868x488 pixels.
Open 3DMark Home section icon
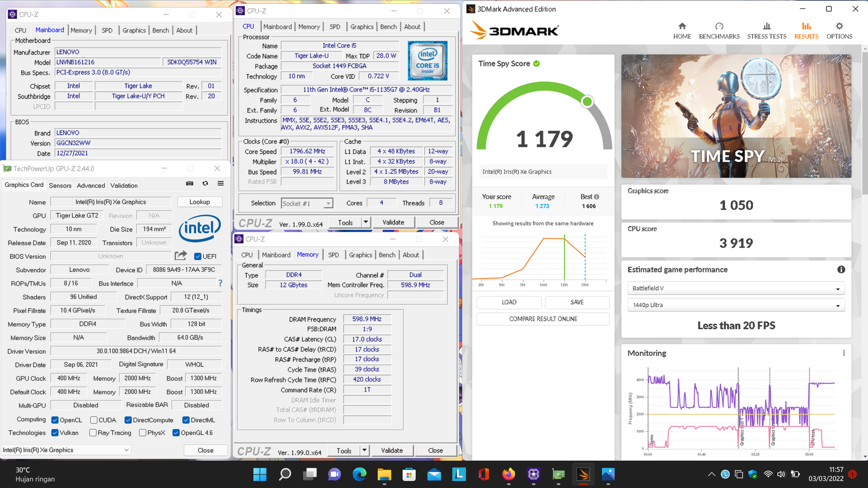tap(682, 26)
